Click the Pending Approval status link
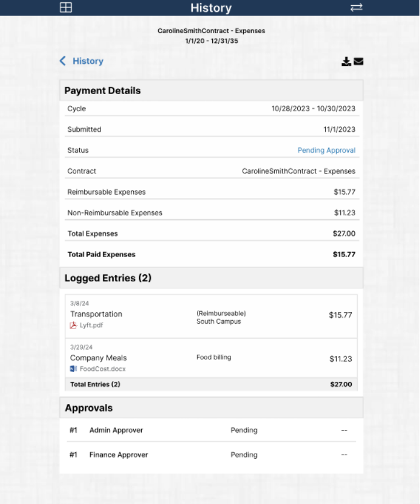This screenshot has width=420, height=504. click(326, 150)
